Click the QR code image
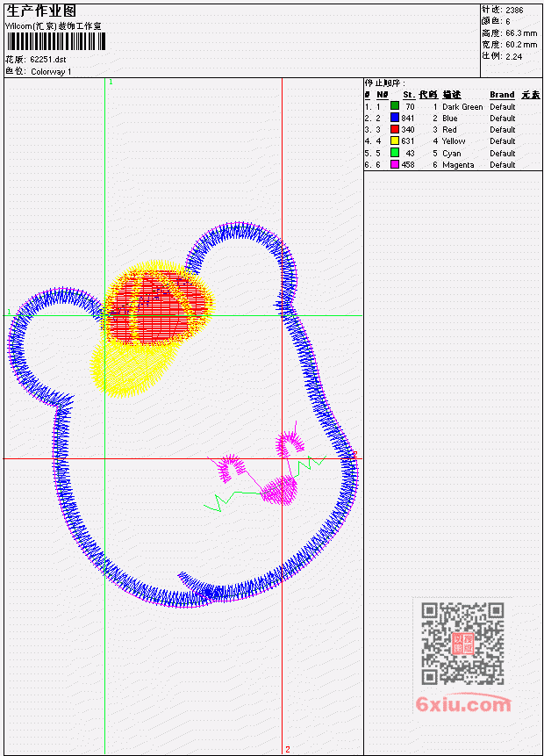This screenshot has width=544, height=756. tap(462, 644)
